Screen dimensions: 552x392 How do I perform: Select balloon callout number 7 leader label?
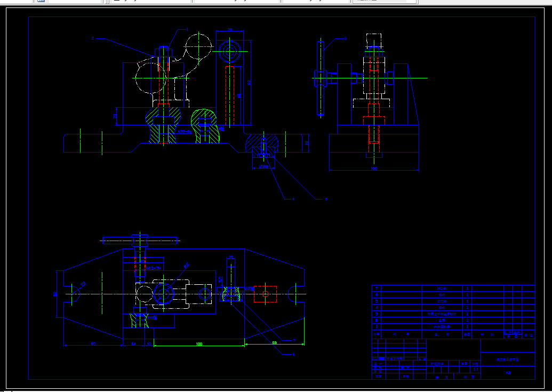[x=294, y=341]
